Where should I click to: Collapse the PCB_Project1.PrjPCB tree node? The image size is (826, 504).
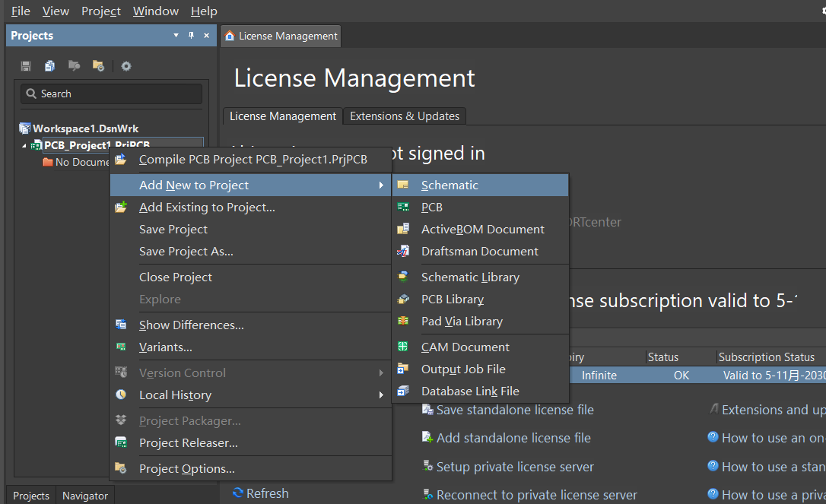[x=24, y=145]
